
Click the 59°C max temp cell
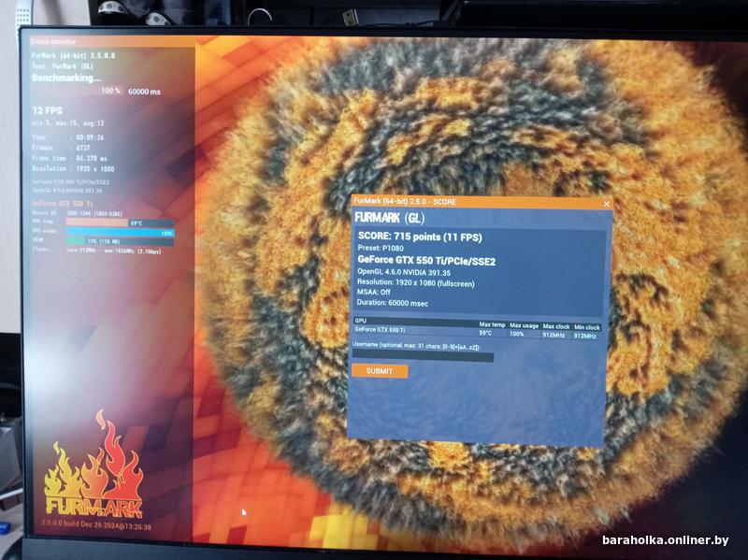pyautogui.click(x=485, y=333)
